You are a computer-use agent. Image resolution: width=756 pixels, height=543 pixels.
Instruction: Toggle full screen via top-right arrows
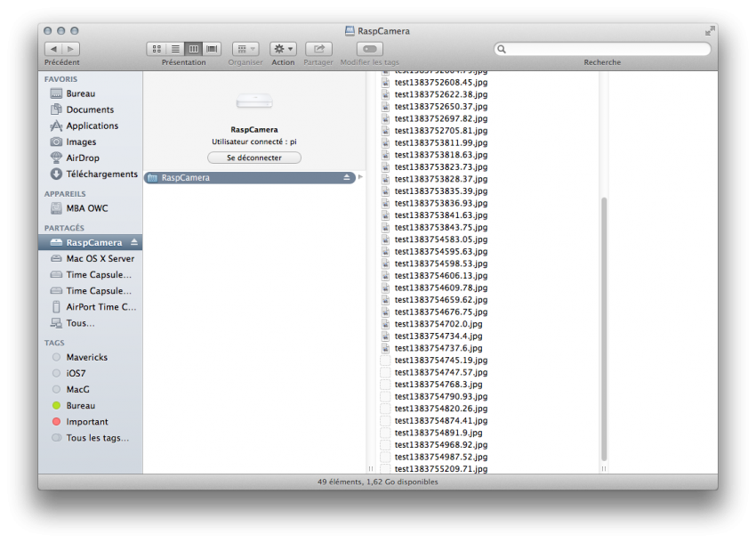[x=710, y=31]
